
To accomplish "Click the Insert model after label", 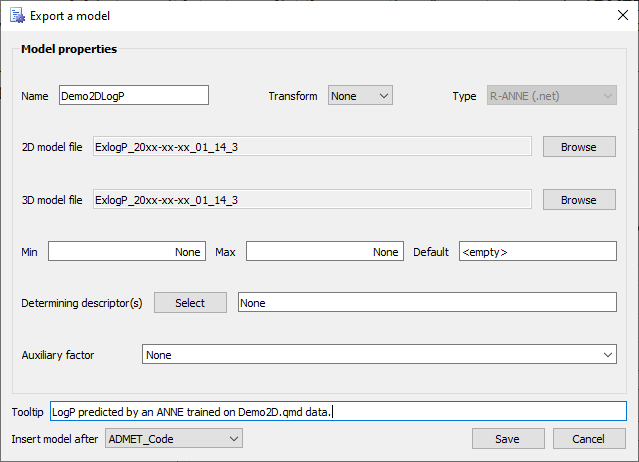I will (55, 439).
